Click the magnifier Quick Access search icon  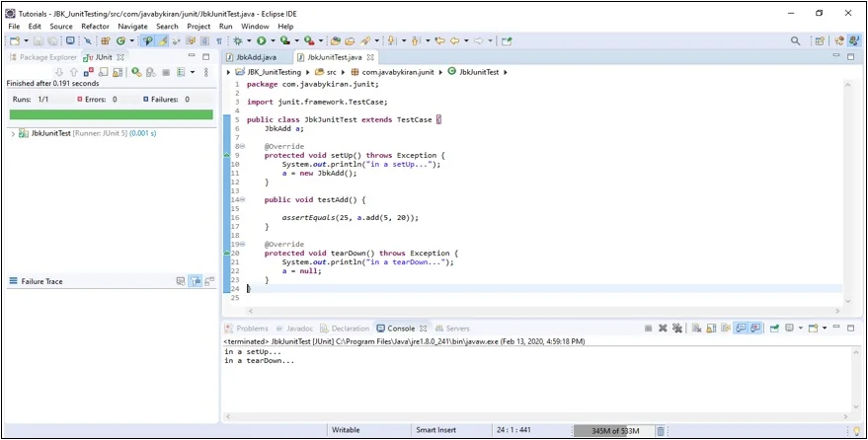(796, 40)
